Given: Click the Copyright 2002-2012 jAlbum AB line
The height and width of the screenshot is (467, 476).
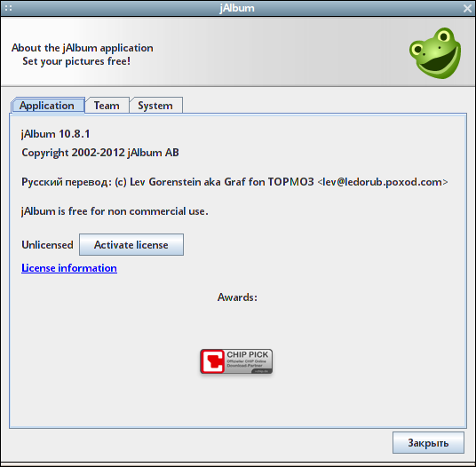Looking at the screenshot, I should click(x=100, y=153).
